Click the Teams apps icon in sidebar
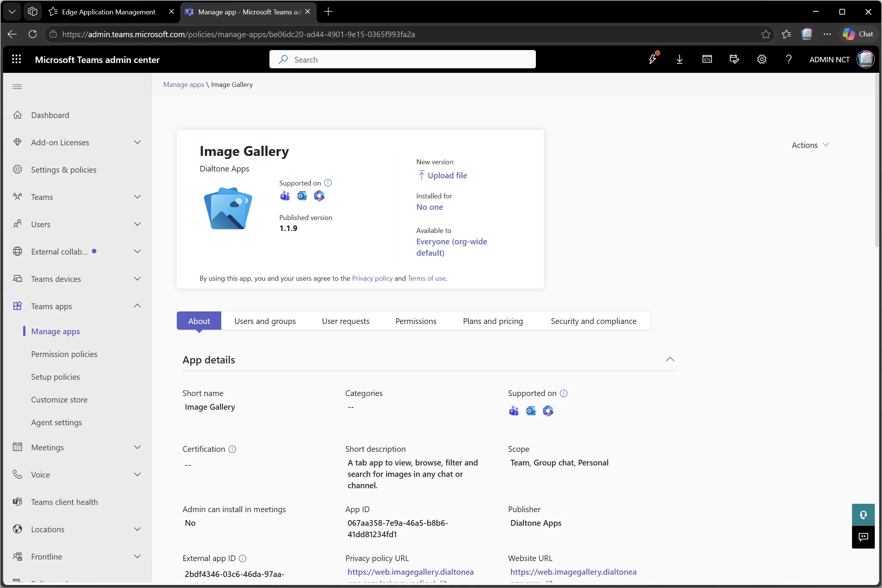The width and height of the screenshot is (882, 588). point(17,306)
